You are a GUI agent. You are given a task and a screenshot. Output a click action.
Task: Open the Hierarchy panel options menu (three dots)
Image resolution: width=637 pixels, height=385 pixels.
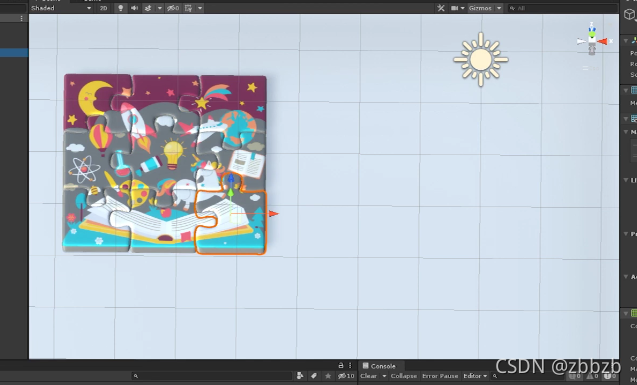coord(22,18)
